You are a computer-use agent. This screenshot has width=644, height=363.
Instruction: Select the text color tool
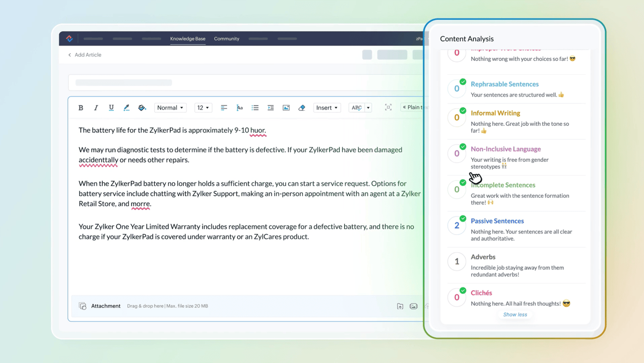[126, 108]
